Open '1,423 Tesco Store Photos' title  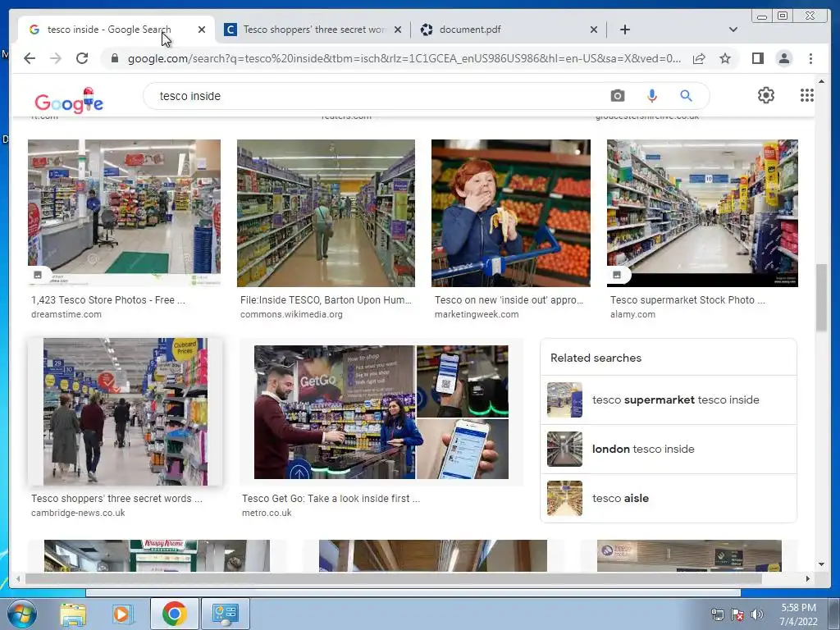[x=108, y=300]
